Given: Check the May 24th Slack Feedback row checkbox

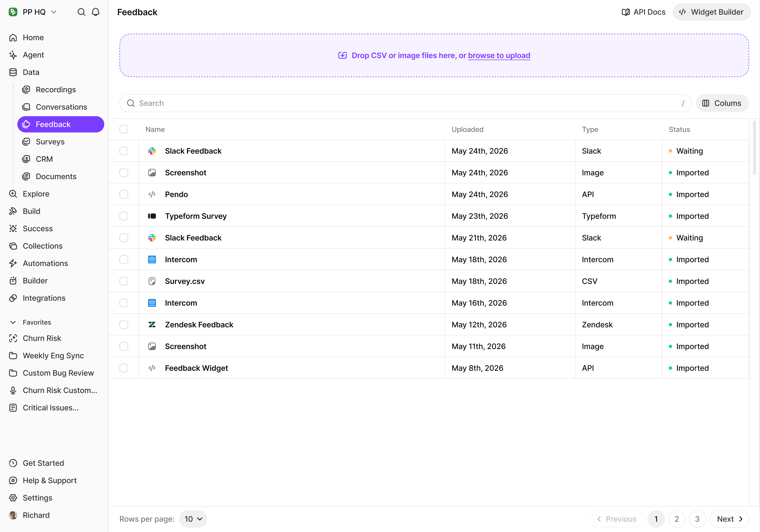Looking at the screenshot, I should (x=124, y=151).
